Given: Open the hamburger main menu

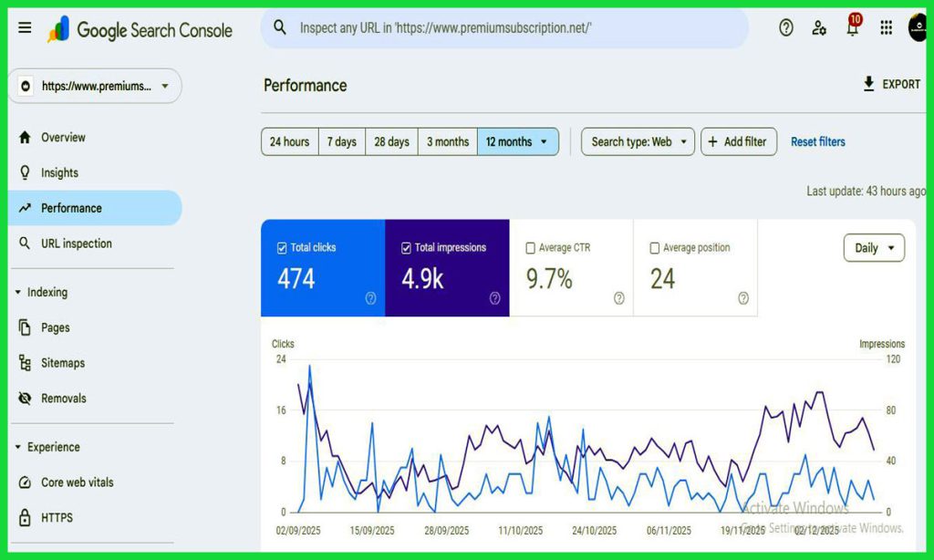Looking at the screenshot, I should 25,28.
